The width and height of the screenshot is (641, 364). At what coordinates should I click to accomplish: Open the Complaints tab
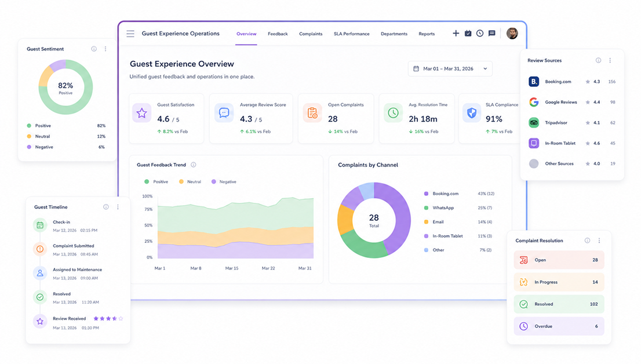click(311, 34)
